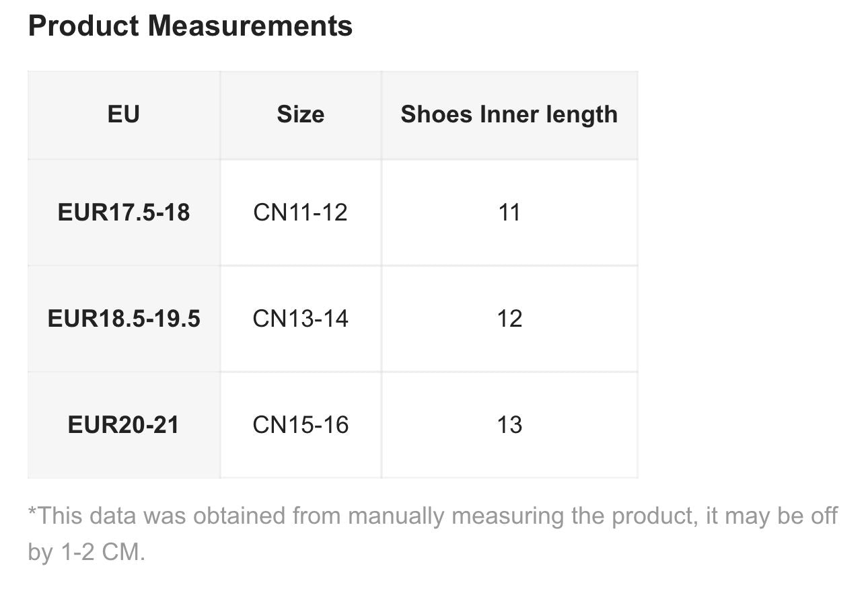Click the CN11-12 size cell
Viewport: 868px width, 595px height.
pyautogui.click(x=301, y=212)
